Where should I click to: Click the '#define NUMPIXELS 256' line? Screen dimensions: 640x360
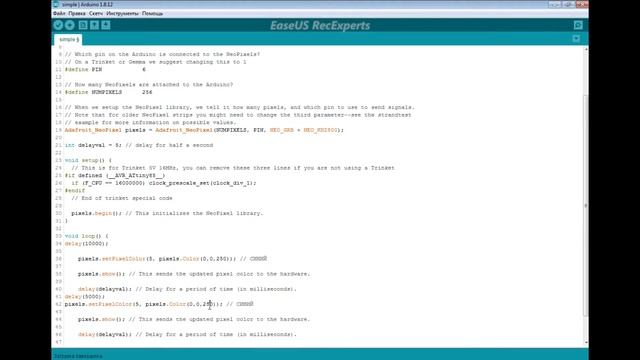tap(109, 92)
